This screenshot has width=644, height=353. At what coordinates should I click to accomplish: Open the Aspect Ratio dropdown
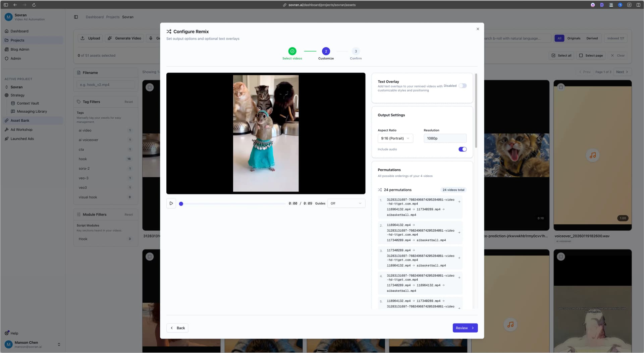395,138
